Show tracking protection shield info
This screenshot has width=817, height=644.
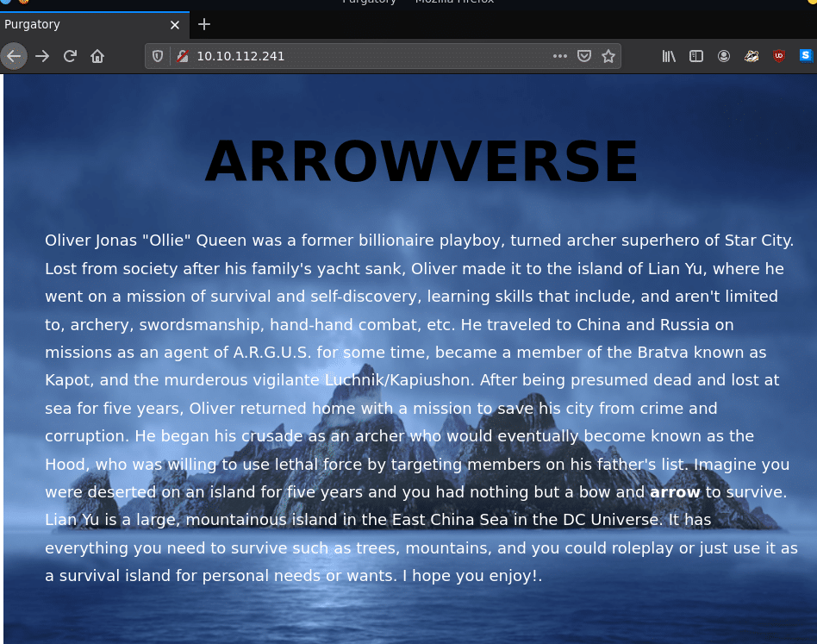[x=158, y=56]
